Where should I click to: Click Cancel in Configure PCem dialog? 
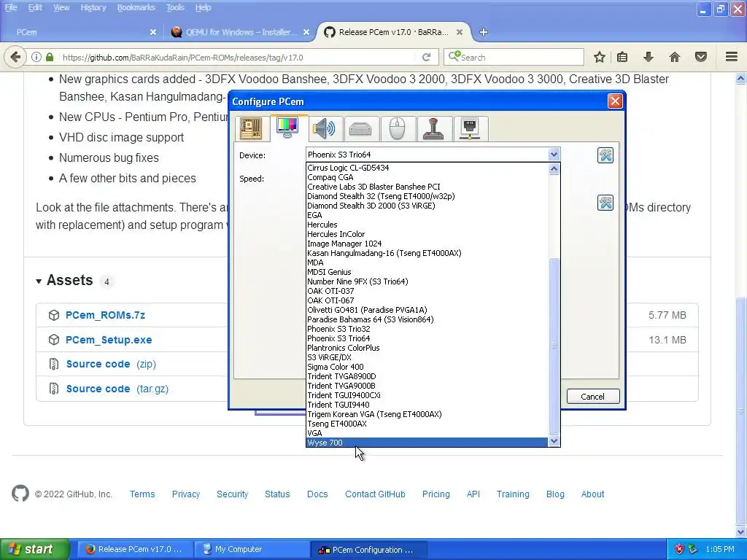(592, 396)
